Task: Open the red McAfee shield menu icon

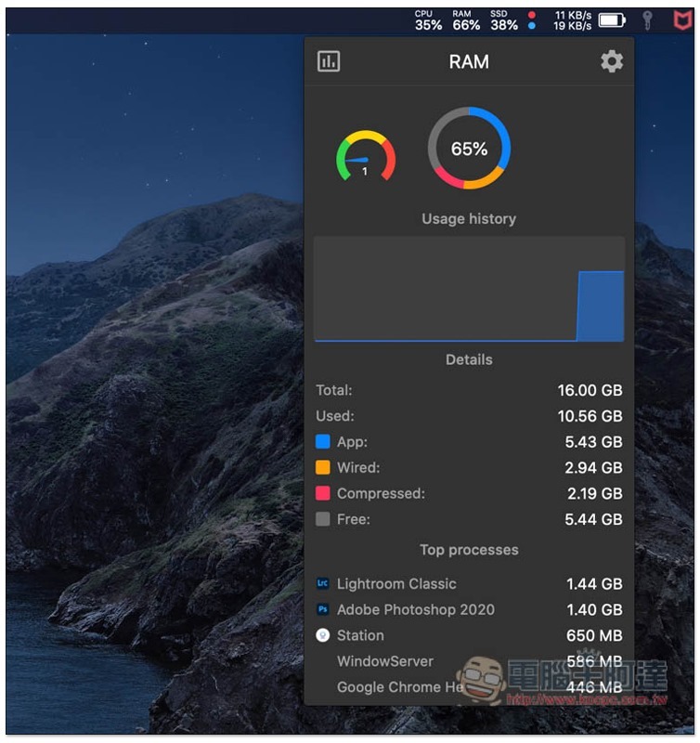Action: (x=682, y=20)
